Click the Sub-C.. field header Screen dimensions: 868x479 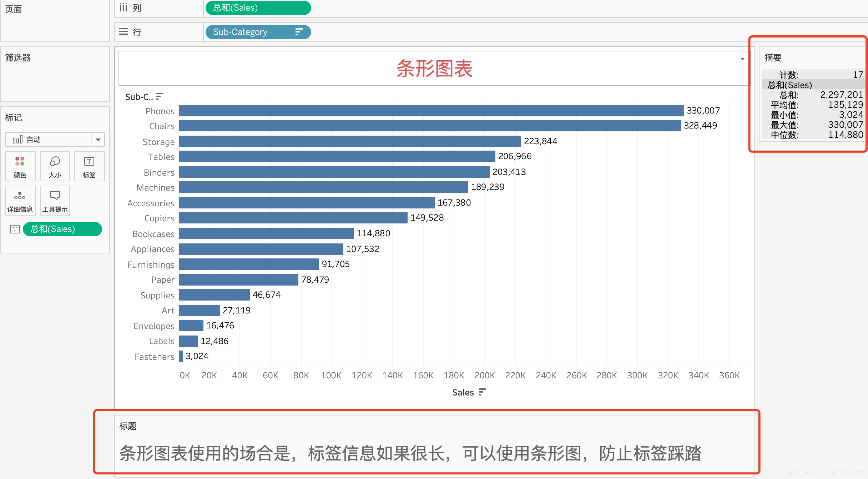point(139,97)
